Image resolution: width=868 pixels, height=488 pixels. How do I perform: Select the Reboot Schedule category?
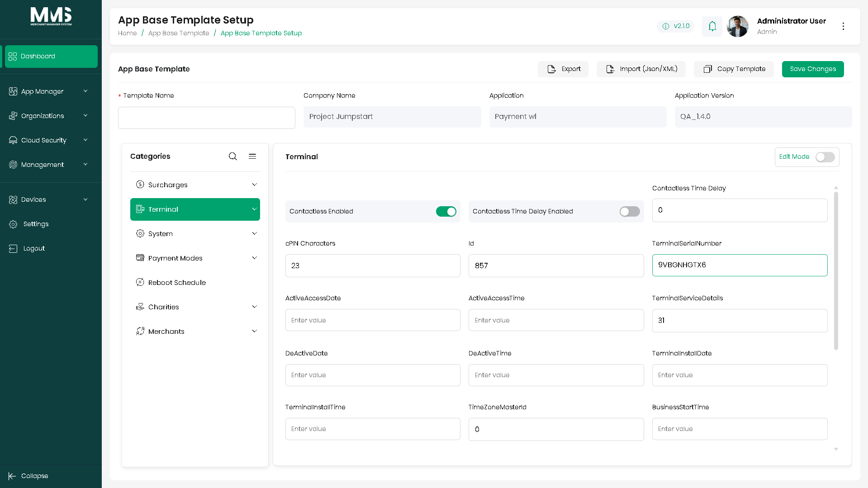pos(195,282)
